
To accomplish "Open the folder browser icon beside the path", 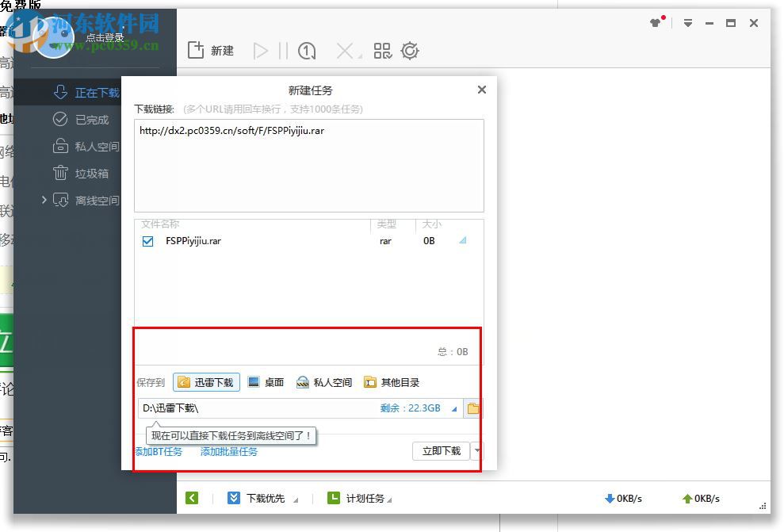I will click(472, 408).
